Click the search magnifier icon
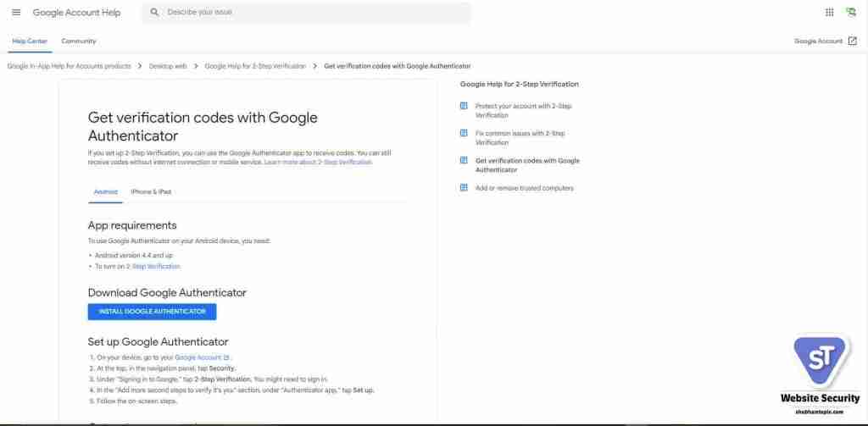Viewport: 868px width, 426px height. pyautogui.click(x=154, y=12)
